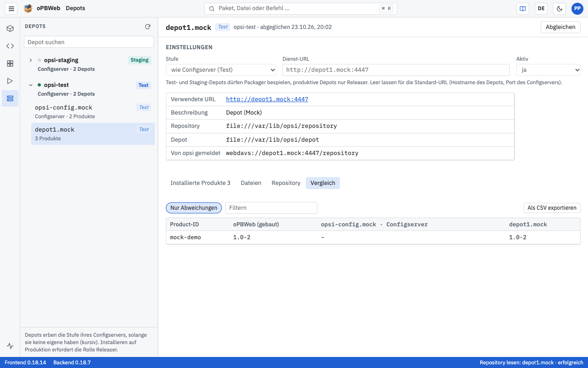Expand the opsi-staging tree node
The height and width of the screenshot is (368, 588).
31,60
